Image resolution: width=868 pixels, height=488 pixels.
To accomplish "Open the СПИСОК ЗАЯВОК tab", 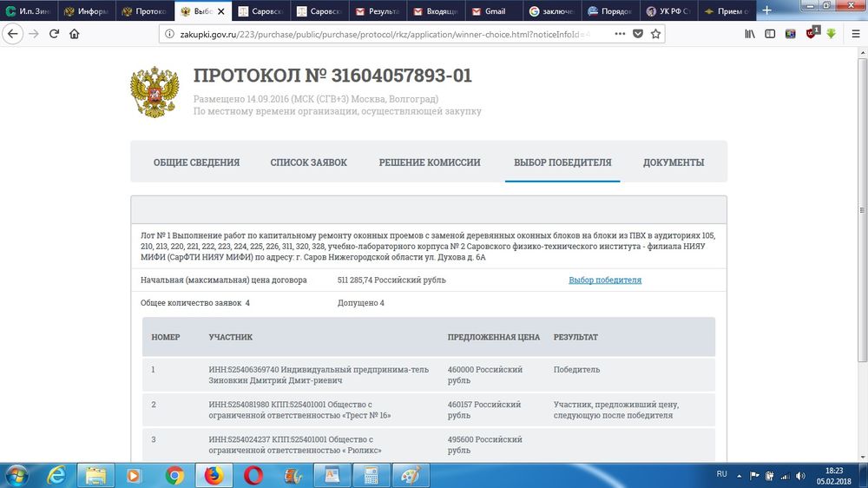I will click(x=308, y=162).
